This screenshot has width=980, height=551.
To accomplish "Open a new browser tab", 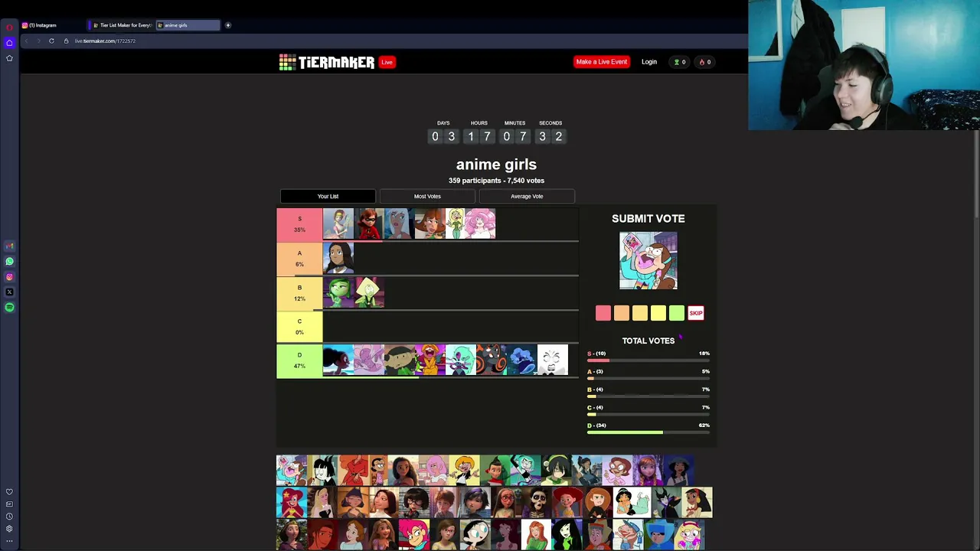I will pyautogui.click(x=227, y=25).
